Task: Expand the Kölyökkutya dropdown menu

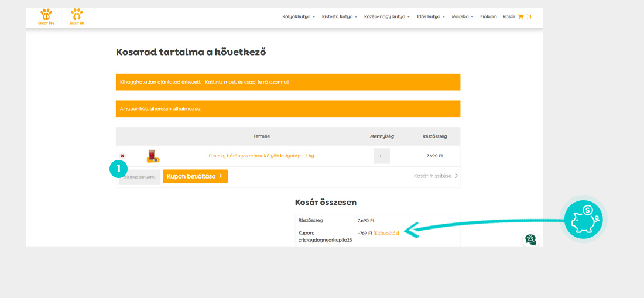Action: 299,16
